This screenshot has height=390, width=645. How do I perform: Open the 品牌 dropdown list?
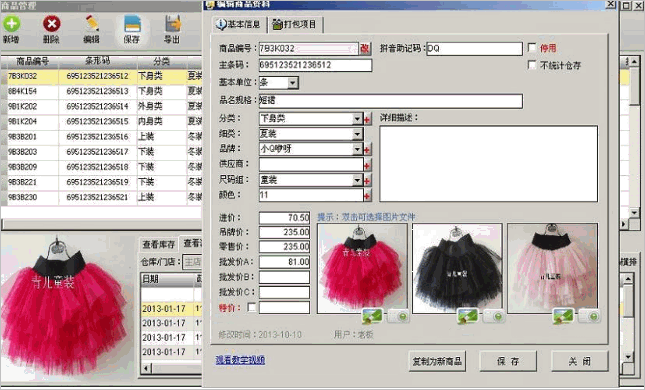coord(357,149)
